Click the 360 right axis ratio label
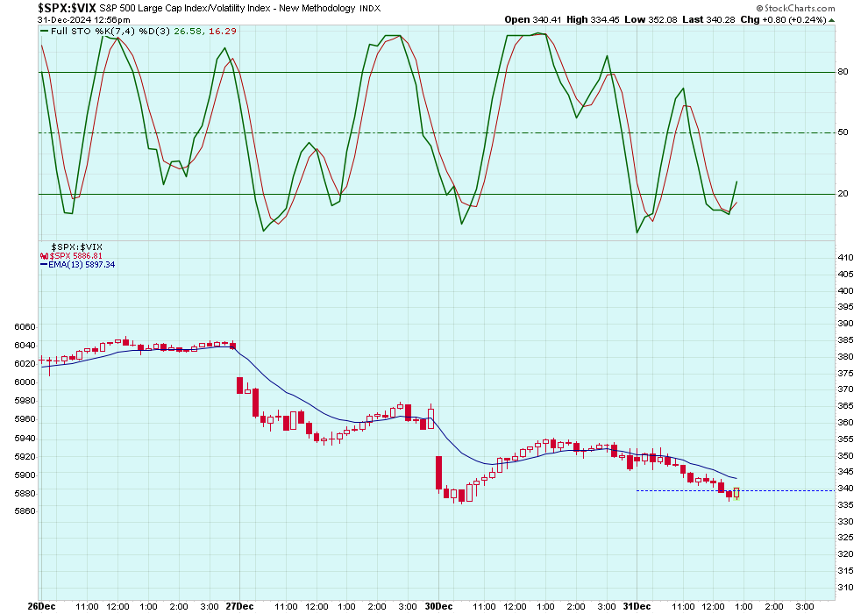The width and height of the screenshot is (868, 614). coord(845,423)
